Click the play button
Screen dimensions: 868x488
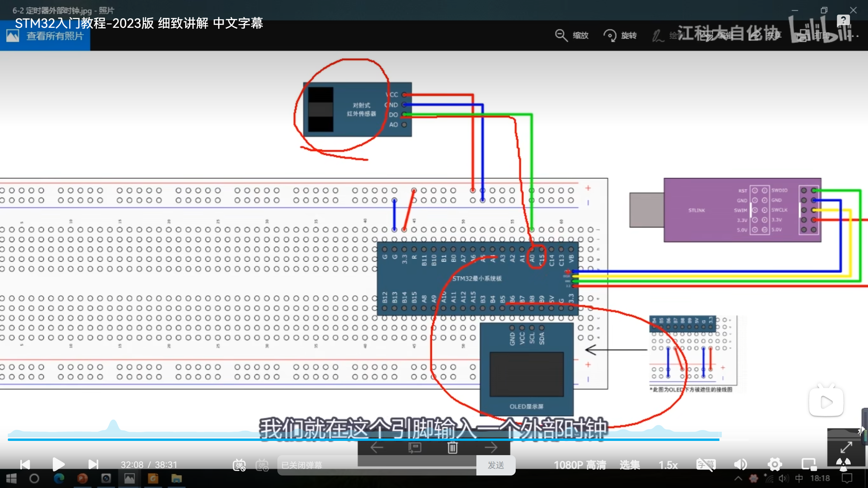[58, 464]
